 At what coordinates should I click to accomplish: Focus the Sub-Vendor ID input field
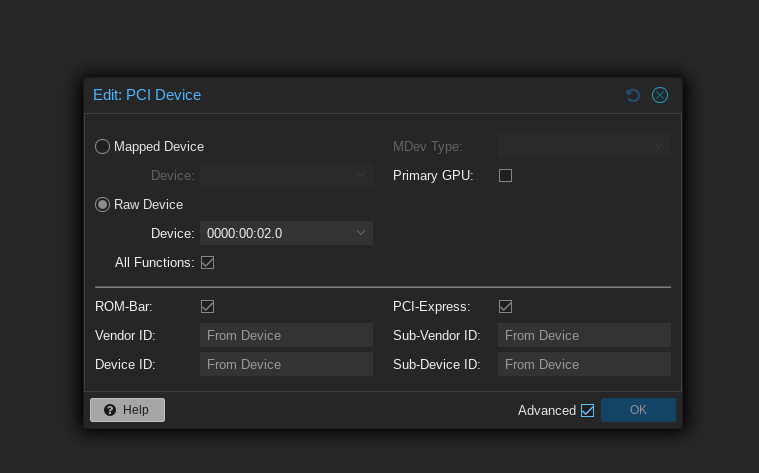coord(584,335)
